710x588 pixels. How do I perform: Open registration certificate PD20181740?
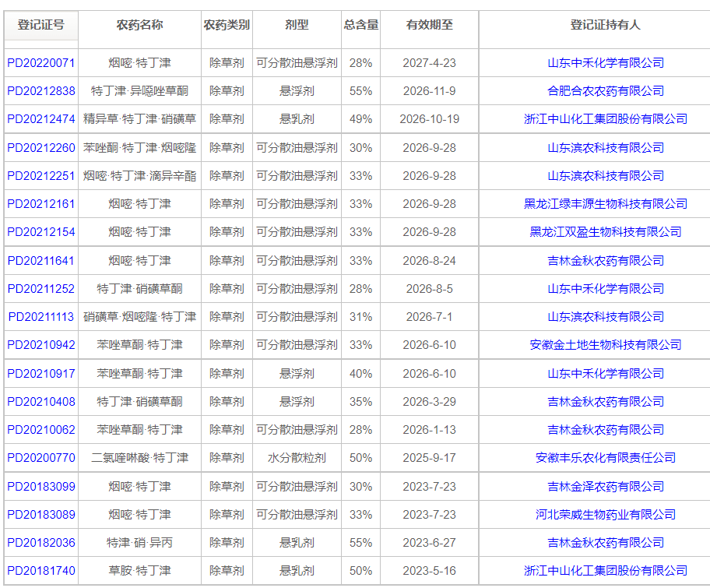click(x=40, y=570)
